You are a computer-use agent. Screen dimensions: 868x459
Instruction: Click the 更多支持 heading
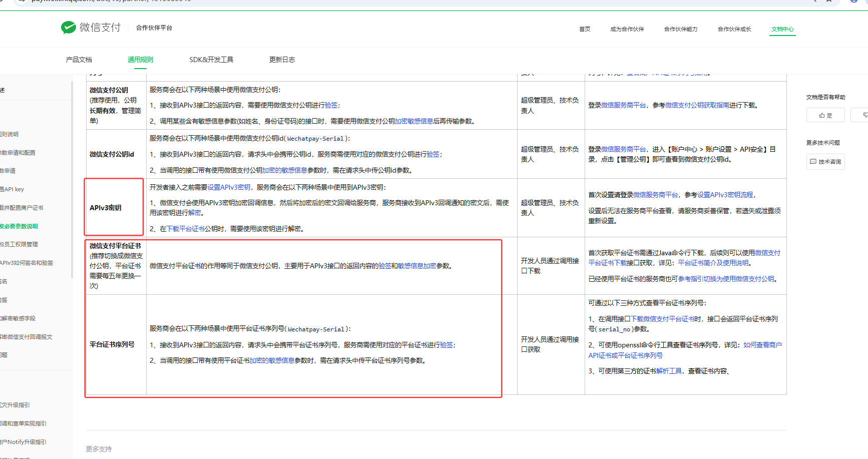click(x=99, y=449)
